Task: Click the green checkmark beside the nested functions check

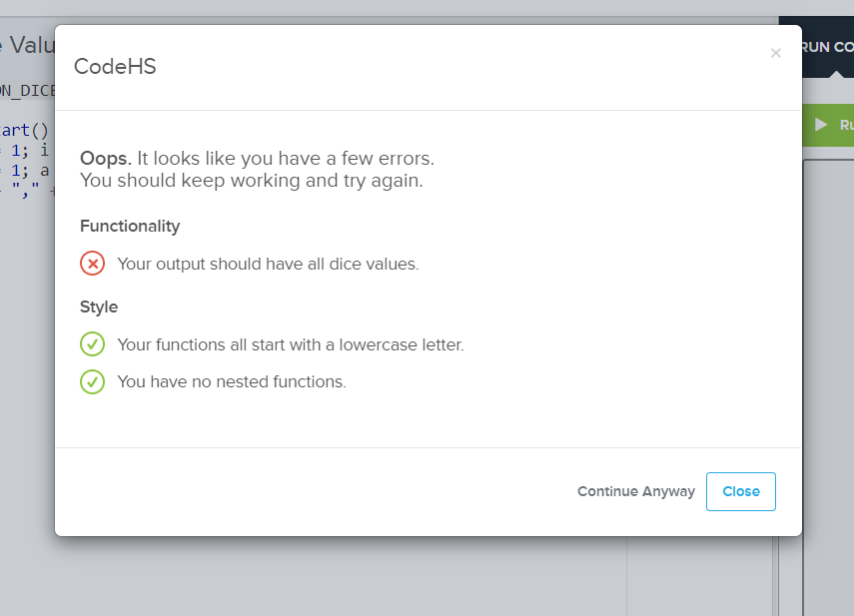Action: pos(92,381)
